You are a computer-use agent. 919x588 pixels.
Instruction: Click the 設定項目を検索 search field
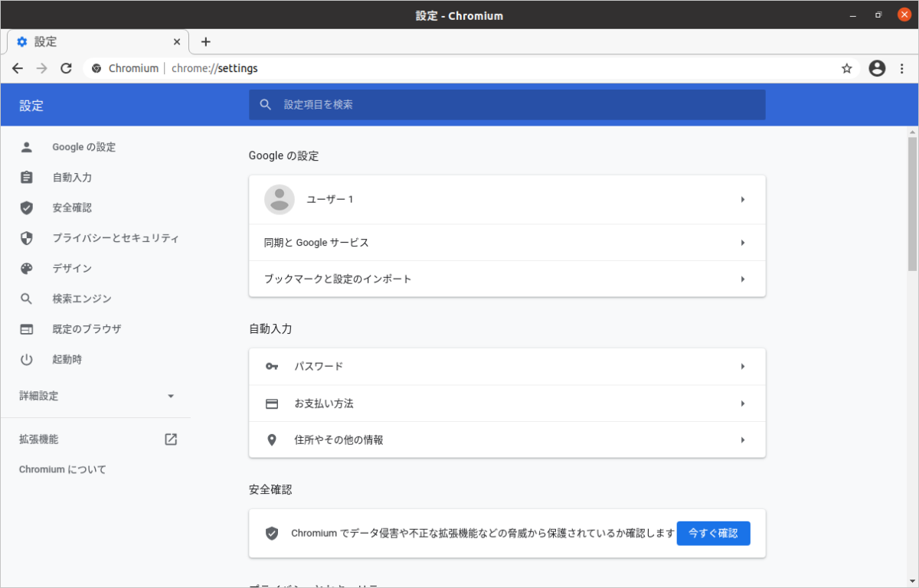507,105
